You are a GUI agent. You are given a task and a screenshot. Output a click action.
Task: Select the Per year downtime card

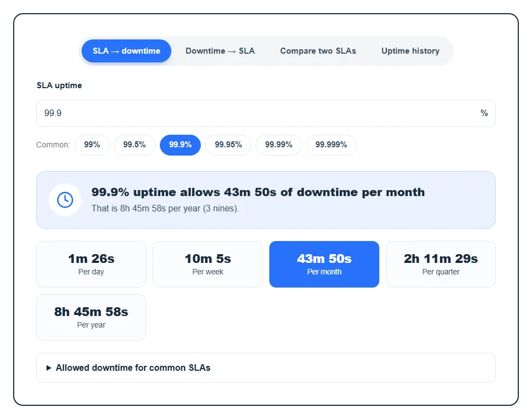[x=91, y=318]
